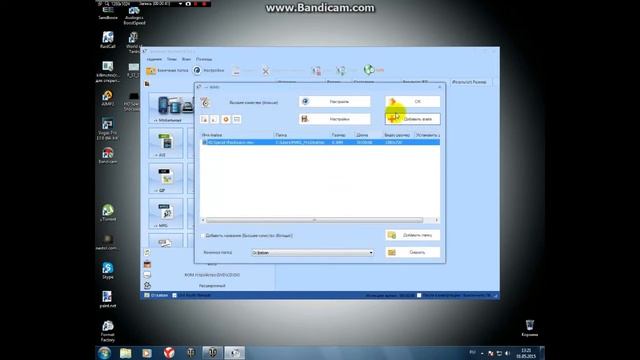This screenshot has height=360, width=640.
Task: Click the fourth small icon above the file list
Action: click(x=237, y=119)
